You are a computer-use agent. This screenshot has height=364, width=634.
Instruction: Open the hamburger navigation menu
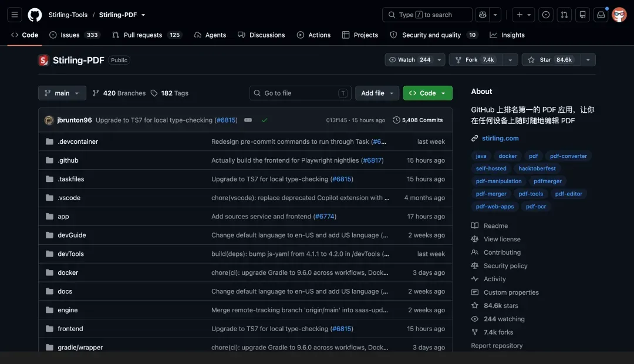pyautogui.click(x=15, y=15)
